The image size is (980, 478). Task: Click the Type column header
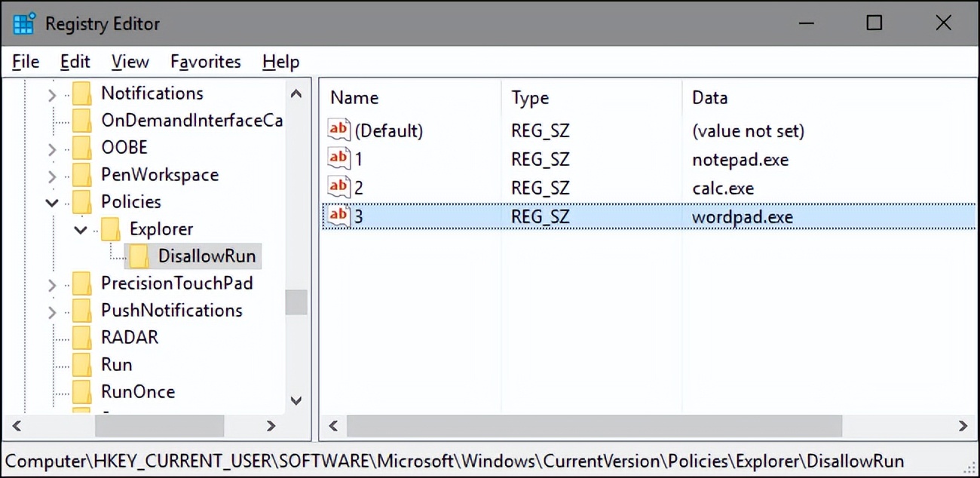coord(530,97)
